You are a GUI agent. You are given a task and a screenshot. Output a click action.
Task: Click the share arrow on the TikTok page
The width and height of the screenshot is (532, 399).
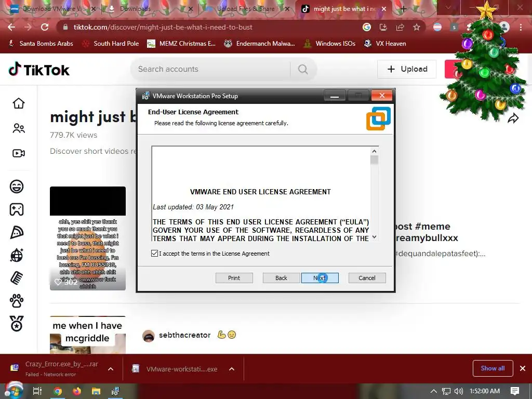(513, 118)
